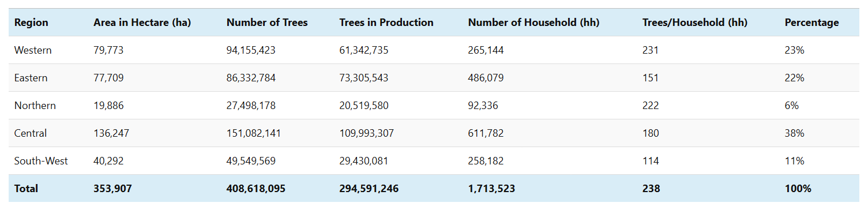Click the Eastern region cell
This screenshot has width=868, height=210.
31,78
